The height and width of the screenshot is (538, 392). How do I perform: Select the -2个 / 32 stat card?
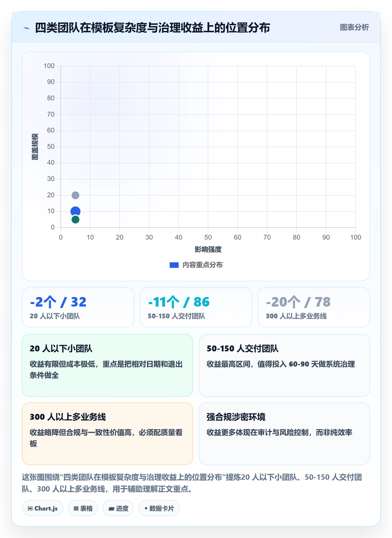(78, 307)
